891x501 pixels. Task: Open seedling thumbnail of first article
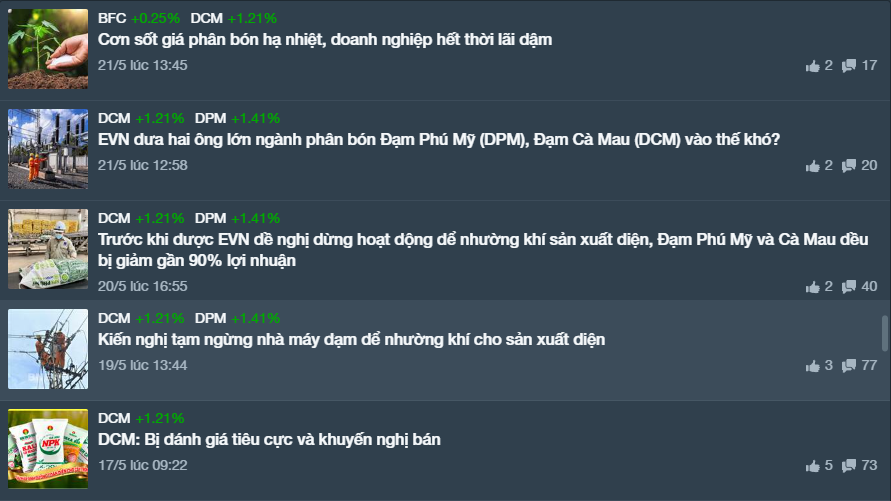pyautogui.click(x=48, y=49)
